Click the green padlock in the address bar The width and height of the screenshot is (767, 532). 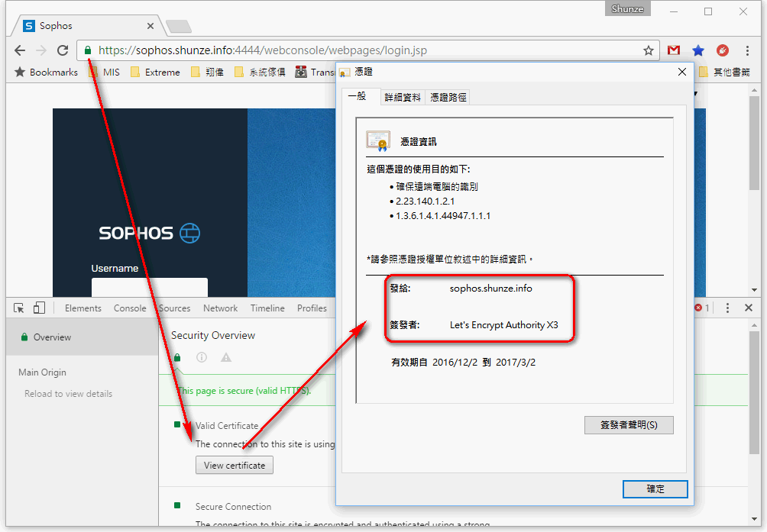(x=88, y=50)
